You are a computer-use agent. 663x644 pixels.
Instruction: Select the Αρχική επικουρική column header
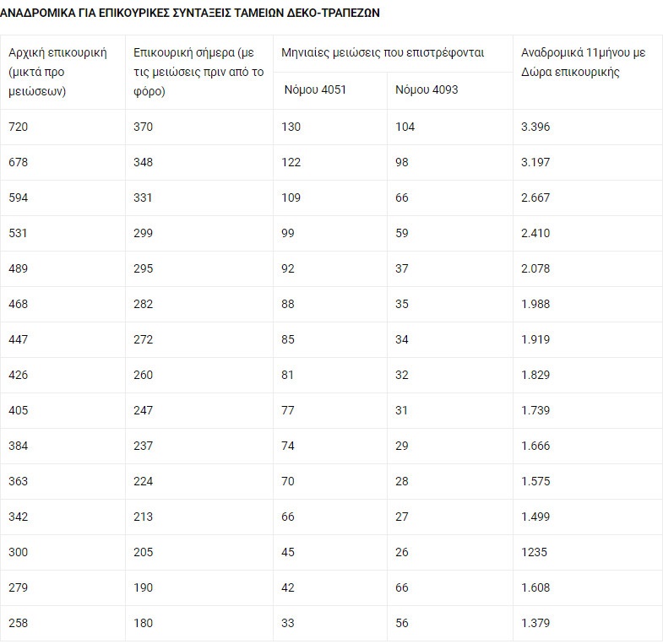[x=57, y=72]
